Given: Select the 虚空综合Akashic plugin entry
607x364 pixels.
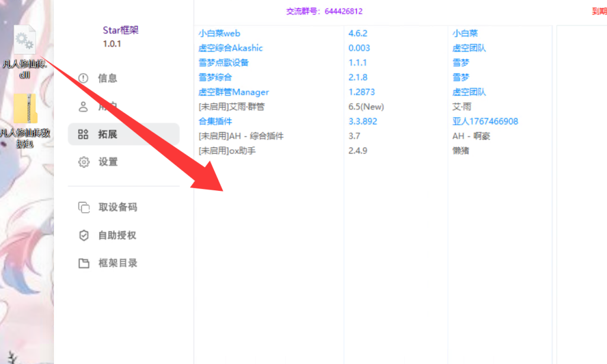Looking at the screenshot, I should (x=231, y=48).
